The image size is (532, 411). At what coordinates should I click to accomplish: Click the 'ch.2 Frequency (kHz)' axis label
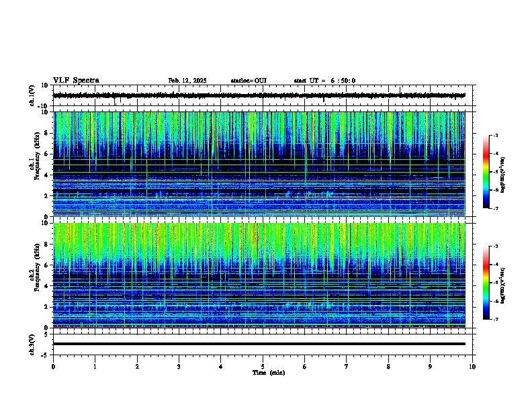click(34, 267)
